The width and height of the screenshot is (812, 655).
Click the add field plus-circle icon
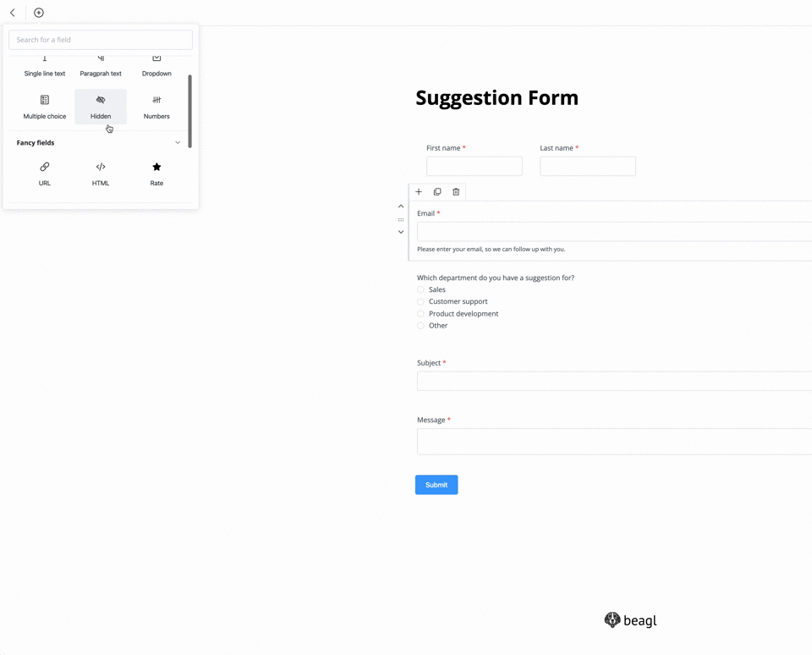[x=39, y=13]
